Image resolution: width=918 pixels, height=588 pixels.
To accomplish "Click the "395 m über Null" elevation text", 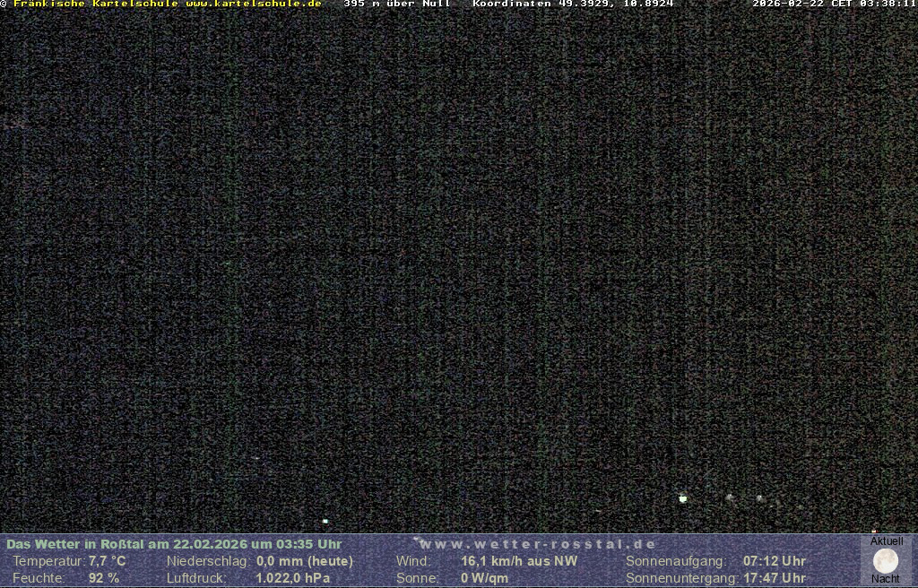I will [x=396, y=4].
